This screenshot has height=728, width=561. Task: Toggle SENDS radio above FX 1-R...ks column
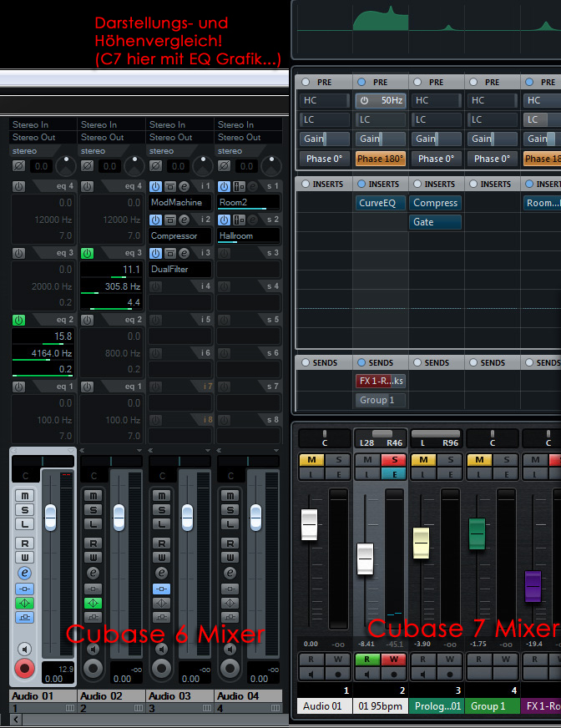(x=361, y=362)
